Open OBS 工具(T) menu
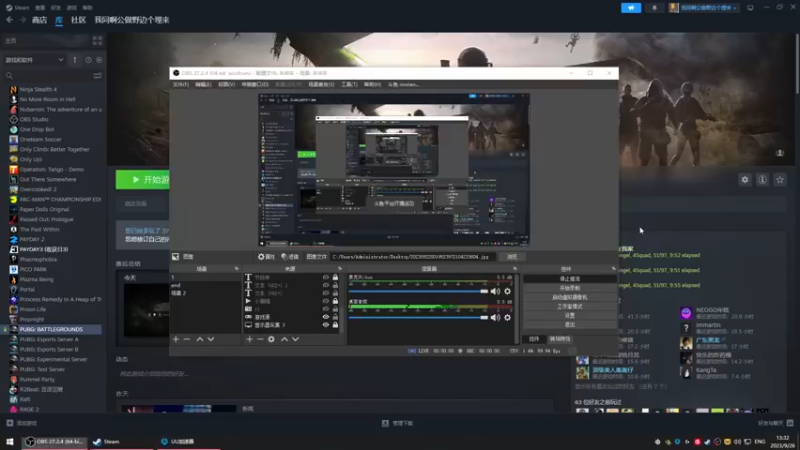 (x=349, y=85)
